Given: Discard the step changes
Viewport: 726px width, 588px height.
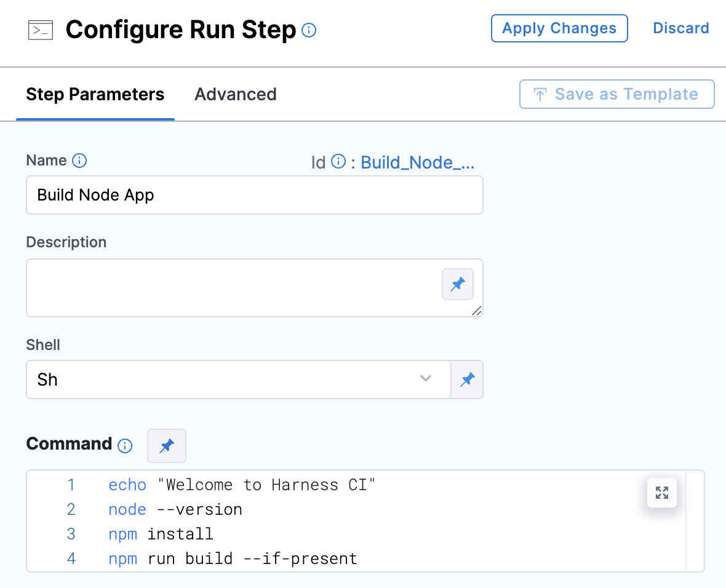Looking at the screenshot, I should pyautogui.click(x=680, y=28).
